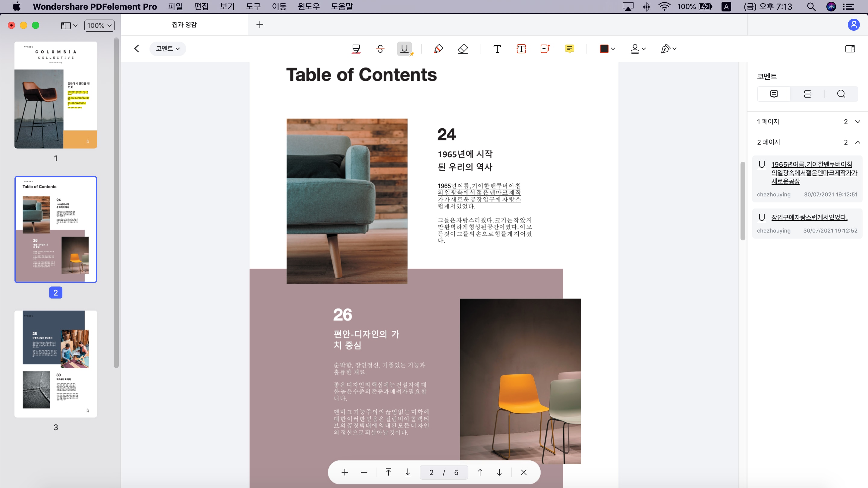Toggle the strikethrough markup tool

point(380,48)
